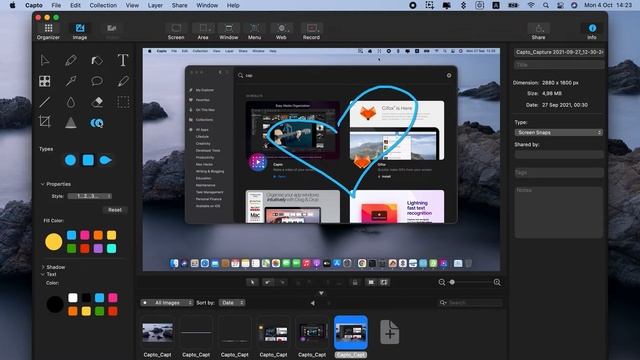The width and height of the screenshot is (640, 360).
Task: Pick the cyan Fill Color swatch
Action: coord(111,248)
